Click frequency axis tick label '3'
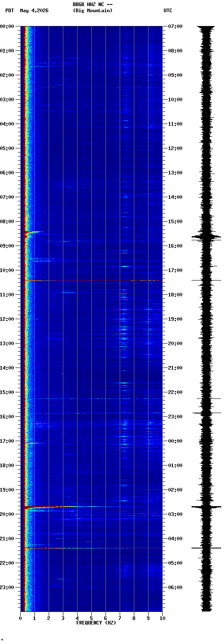 (63, 618)
